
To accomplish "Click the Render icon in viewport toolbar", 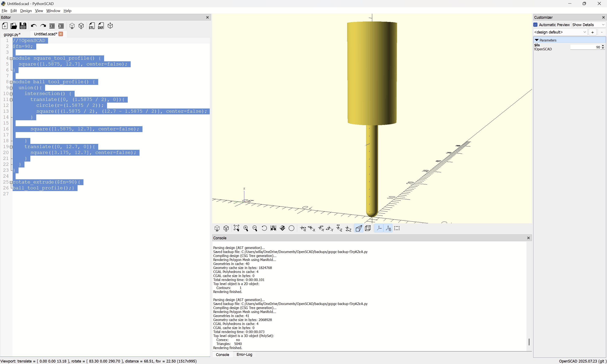I will tap(226, 228).
